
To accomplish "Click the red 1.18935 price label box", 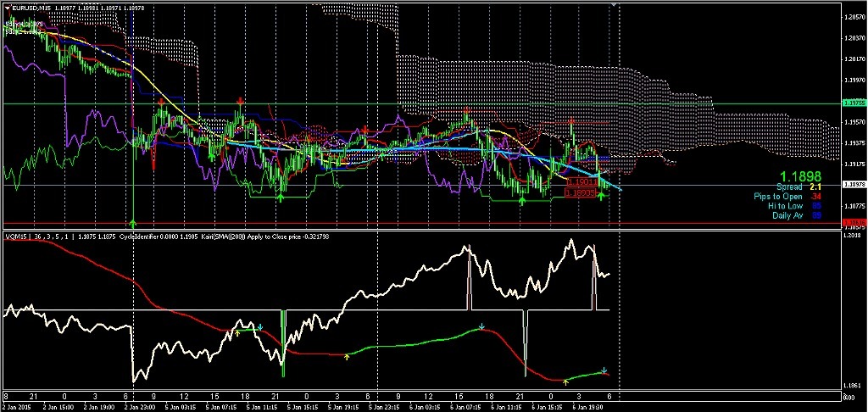I will pyautogui.click(x=580, y=192).
